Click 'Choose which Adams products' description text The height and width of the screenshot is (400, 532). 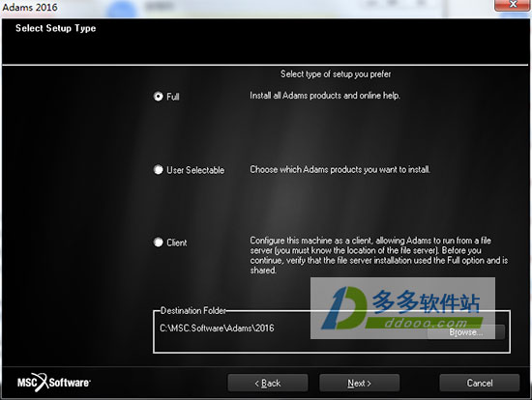tap(340, 169)
